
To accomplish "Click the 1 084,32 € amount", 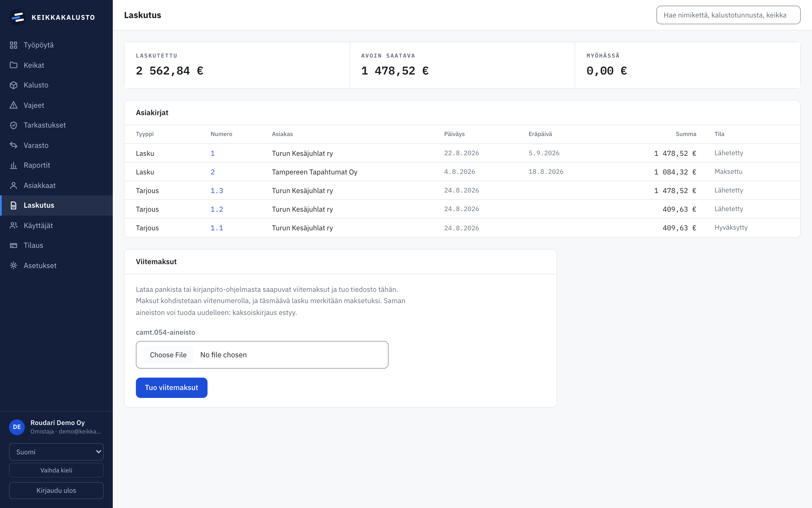I will point(675,172).
